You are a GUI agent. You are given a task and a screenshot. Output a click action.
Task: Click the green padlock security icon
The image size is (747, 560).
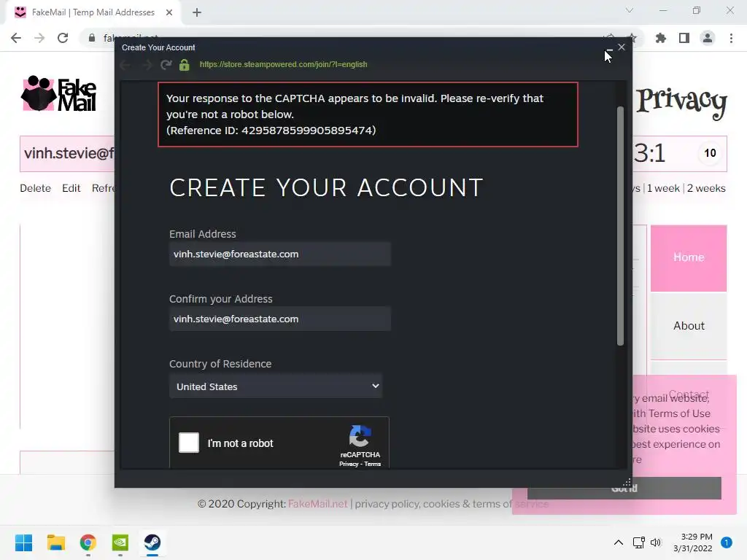pyautogui.click(x=185, y=64)
